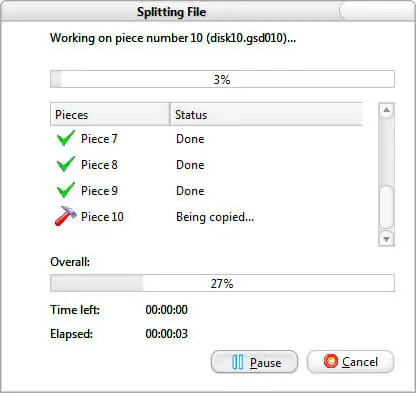The height and width of the screenshot is (393, 416).
Task: Pause the file splitting
Action: click(x=254, y=362)
